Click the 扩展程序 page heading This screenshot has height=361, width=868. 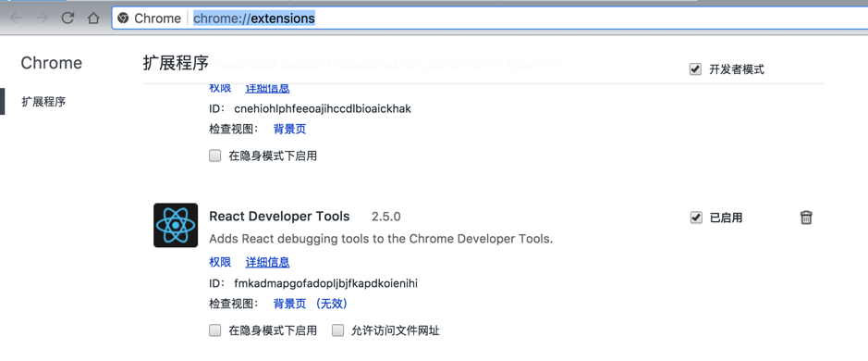click(x=176, y=63)
